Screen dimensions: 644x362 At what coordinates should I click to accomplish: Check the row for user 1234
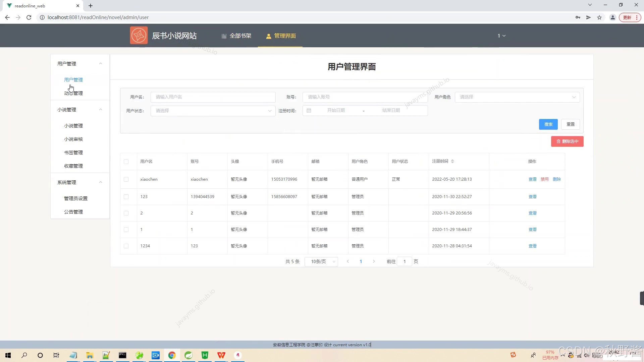coord(126,246)
